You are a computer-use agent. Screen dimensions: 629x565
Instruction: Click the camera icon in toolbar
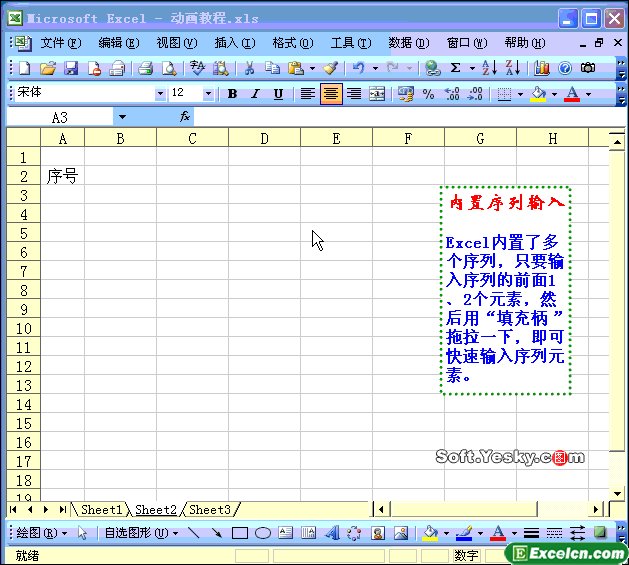pyautogui.click(x=588, y=68)
